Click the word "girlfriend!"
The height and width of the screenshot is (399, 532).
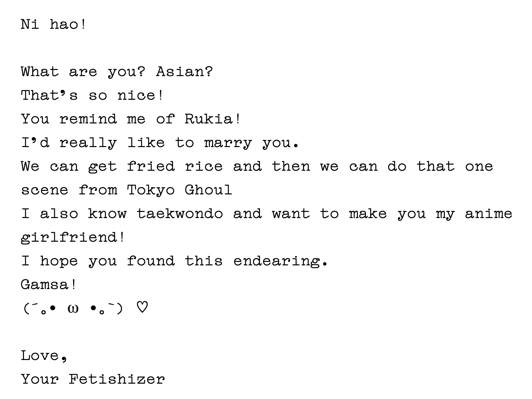point(73,237)
